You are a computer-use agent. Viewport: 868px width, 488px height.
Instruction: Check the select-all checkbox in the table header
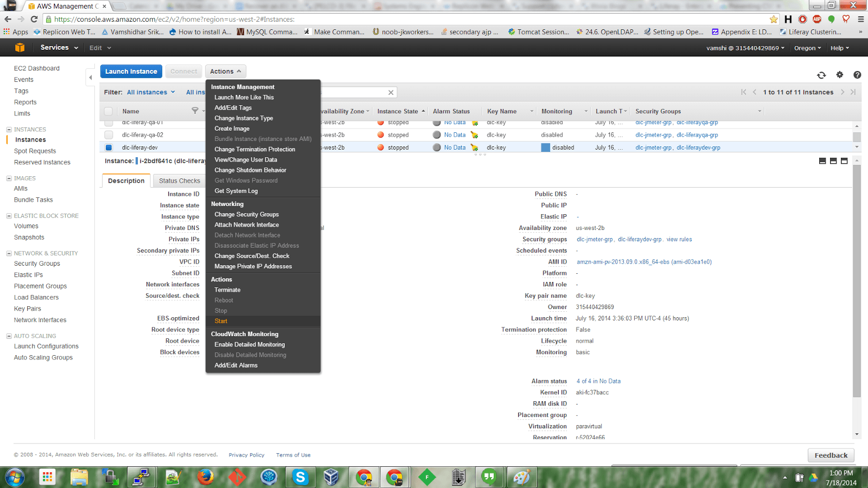[x=108, y=111]
